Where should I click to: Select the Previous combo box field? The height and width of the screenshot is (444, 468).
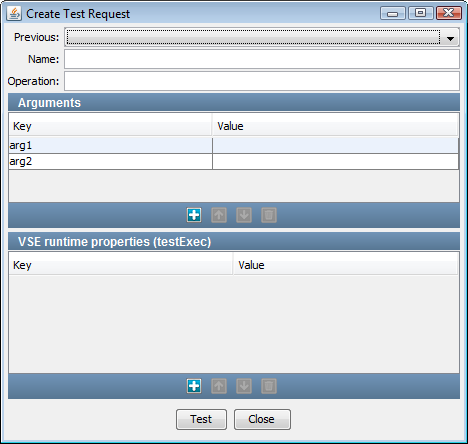[x=262, y=37]
